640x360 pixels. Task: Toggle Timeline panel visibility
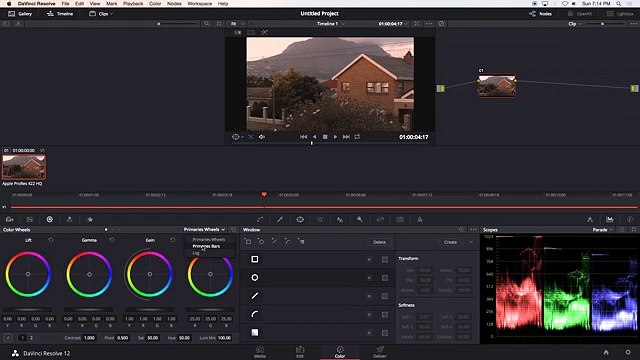[60, 13]
